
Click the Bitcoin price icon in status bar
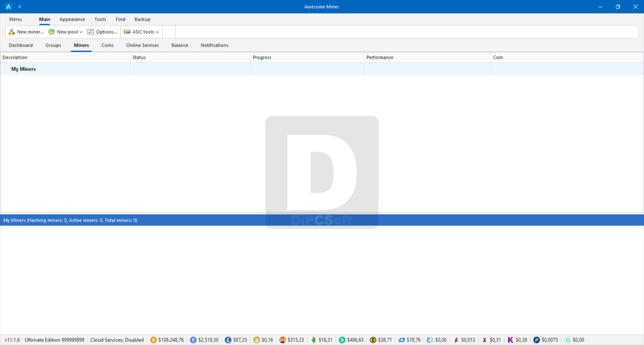[153, 340]
